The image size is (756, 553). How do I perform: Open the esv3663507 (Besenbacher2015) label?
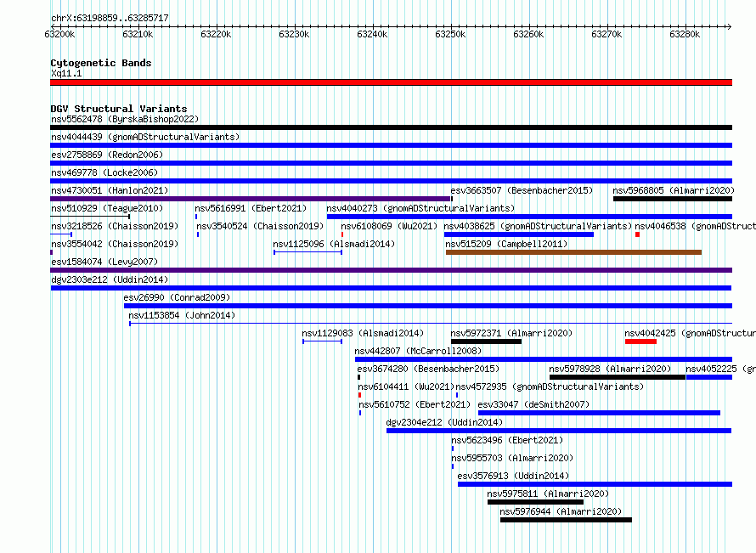pyautogui.click(x=522, y=190)
